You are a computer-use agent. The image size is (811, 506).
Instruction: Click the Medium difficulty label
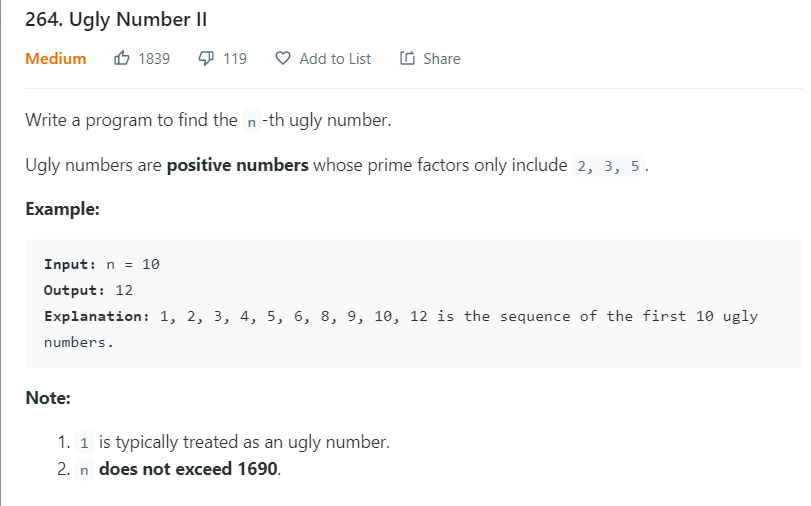[x=56, y=58]
